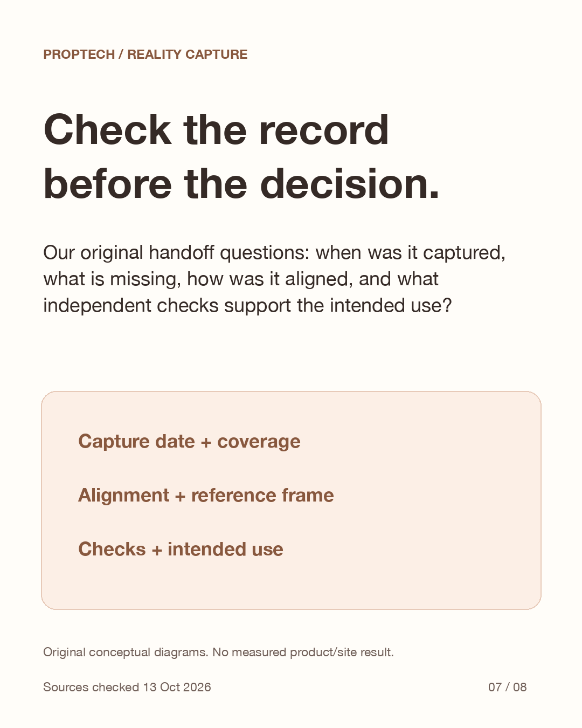The width and height of the screenshot is (582, 728).
Task: Select the REALITY CAPTURE header label
Action: (x=188, y=54)
